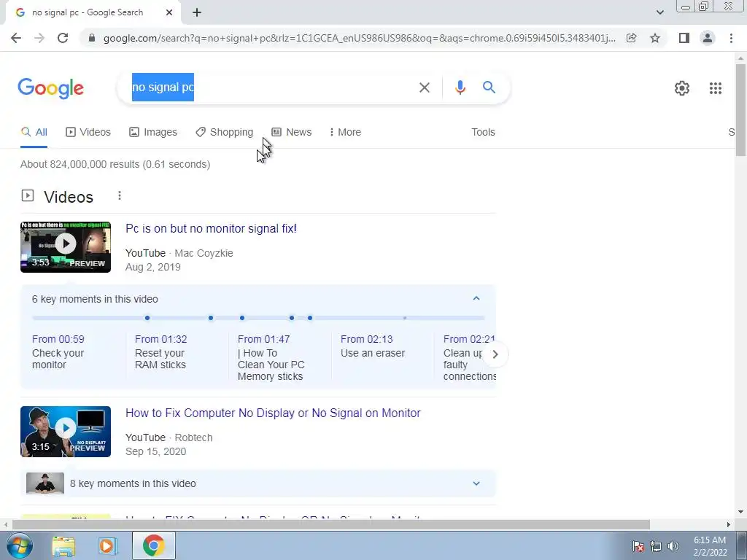
Task: Open the Chrome side panel icon
Action: [x=684, y=38]
